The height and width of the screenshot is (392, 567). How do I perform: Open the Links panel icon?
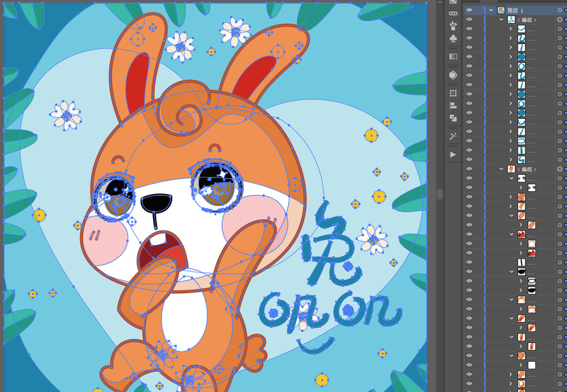pos(453,13)
